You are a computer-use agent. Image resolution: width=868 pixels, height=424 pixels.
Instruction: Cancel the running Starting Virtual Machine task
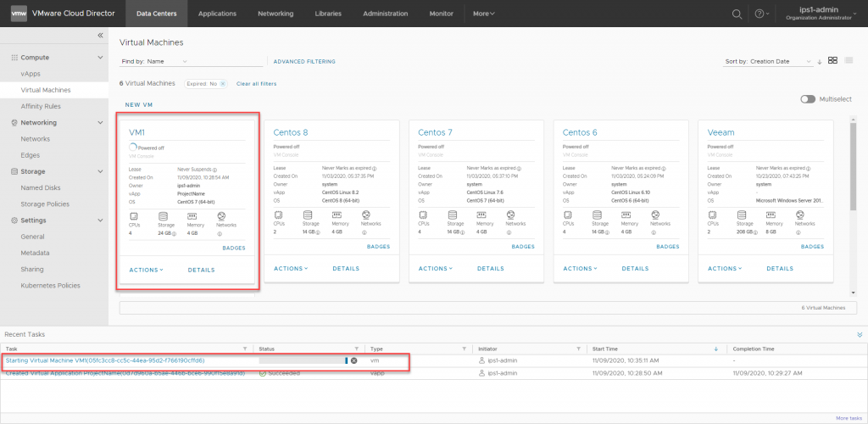[354, 360]
